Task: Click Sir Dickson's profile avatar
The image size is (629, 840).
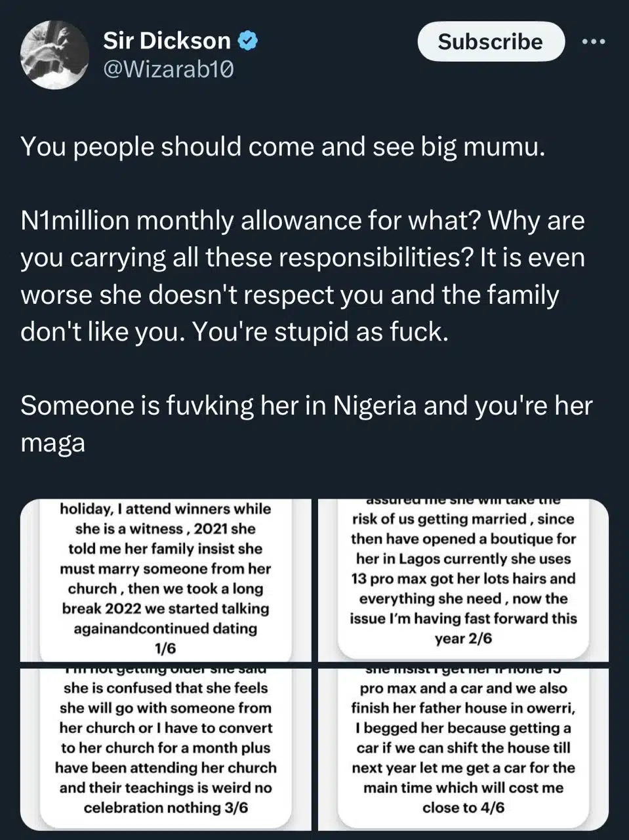Action: (55, 53)
